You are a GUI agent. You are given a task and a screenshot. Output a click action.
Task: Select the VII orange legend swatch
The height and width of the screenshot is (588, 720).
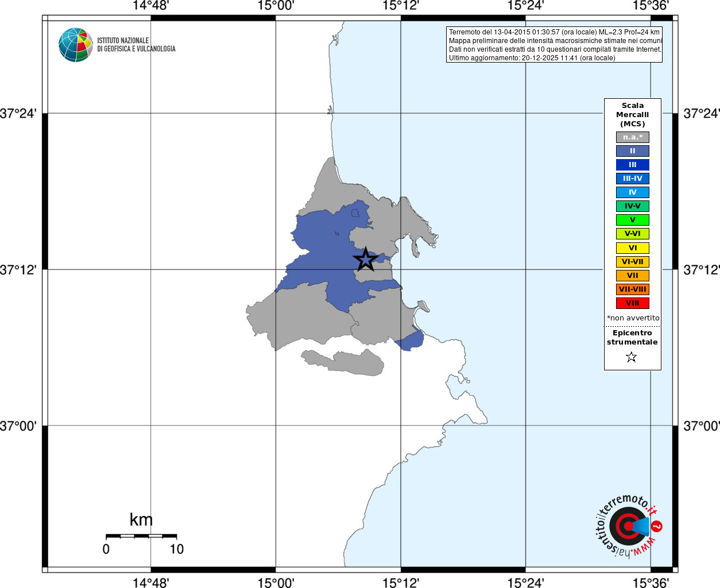[x=632, y=276]
